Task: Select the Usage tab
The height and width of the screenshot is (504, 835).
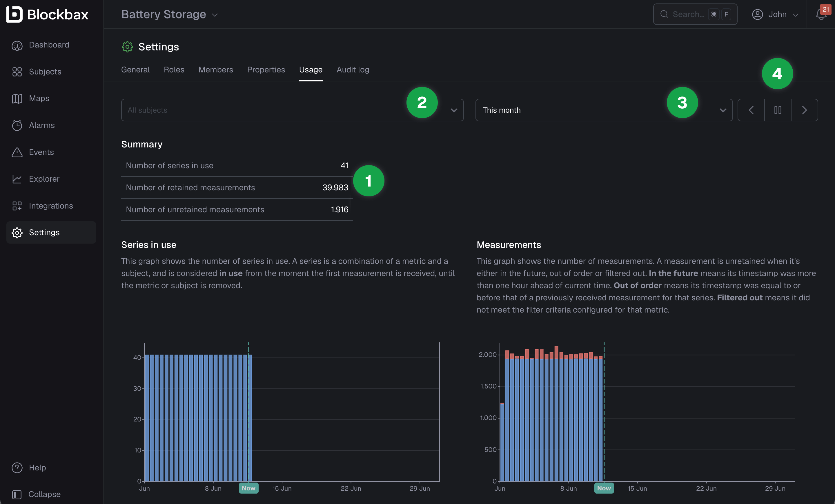Action: click(311, 70)
